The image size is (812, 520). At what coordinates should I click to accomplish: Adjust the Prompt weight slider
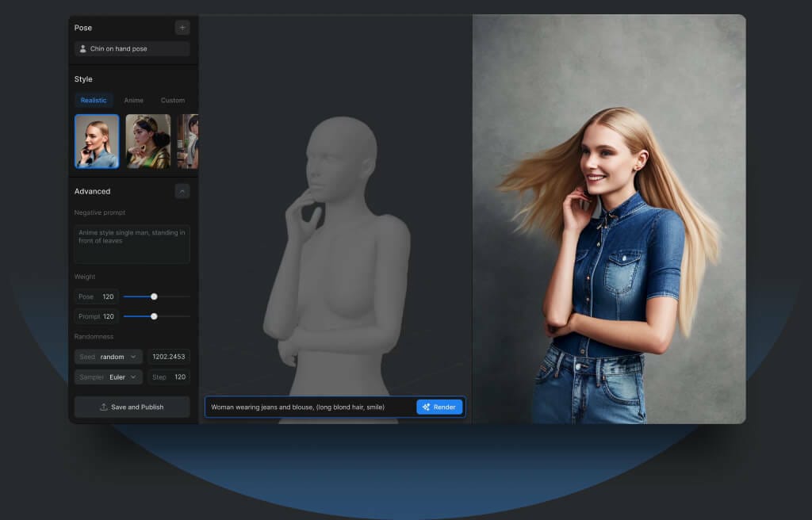tap(154, 316)
